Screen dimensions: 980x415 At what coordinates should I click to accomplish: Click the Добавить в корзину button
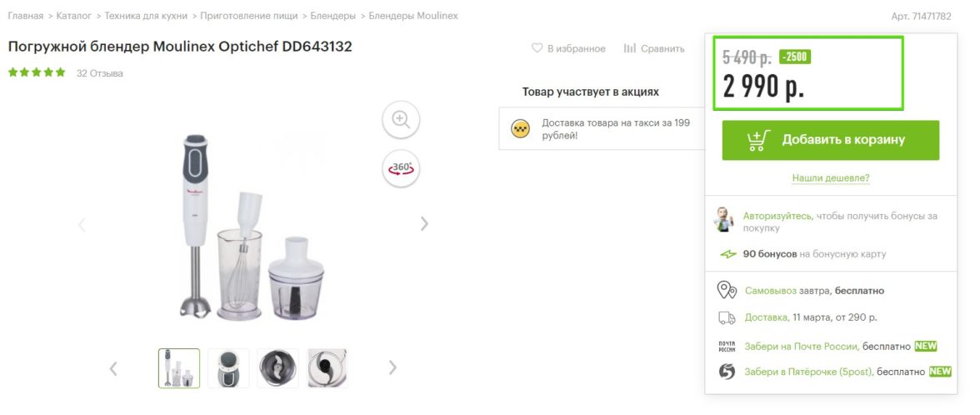coord(831,140)
